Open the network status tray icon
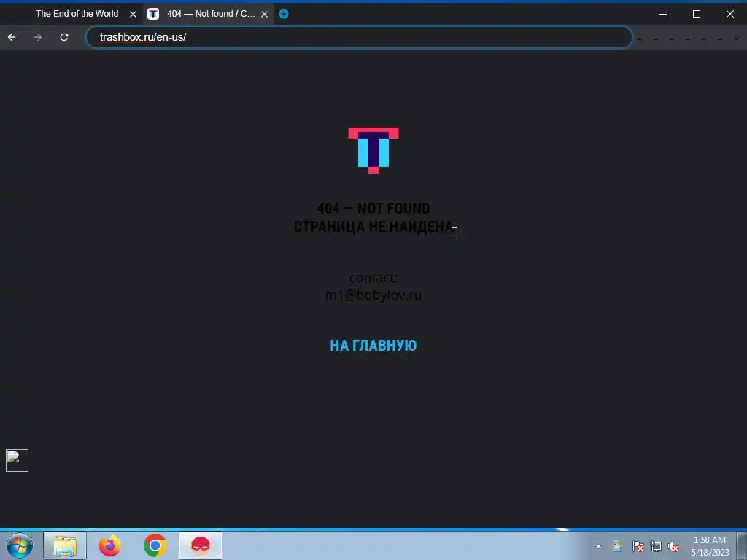The image size is (747, 560). click(656, 547)
